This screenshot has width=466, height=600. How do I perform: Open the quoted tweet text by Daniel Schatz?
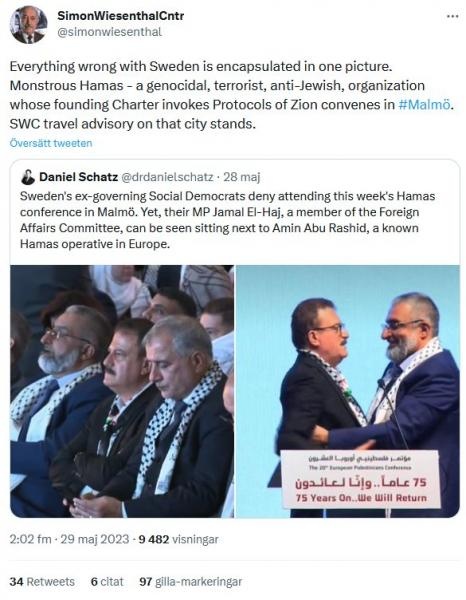coord(228,220)
